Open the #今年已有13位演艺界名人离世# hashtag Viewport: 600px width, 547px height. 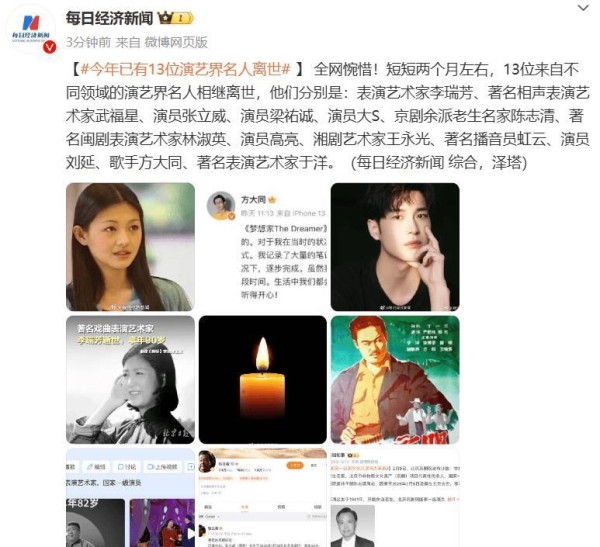pyautogui.click(x=186, y=69)
